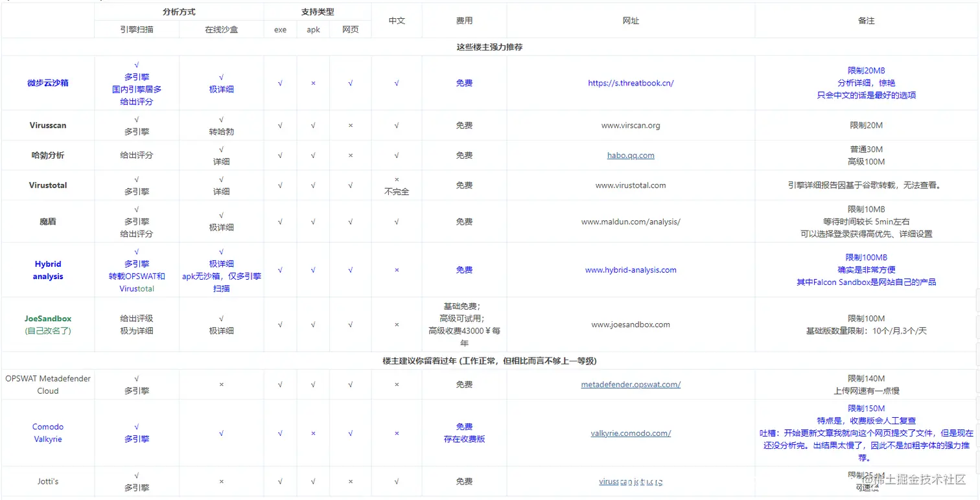Click the www.virscan.org address
980x500 pixels.
point(631,126)
